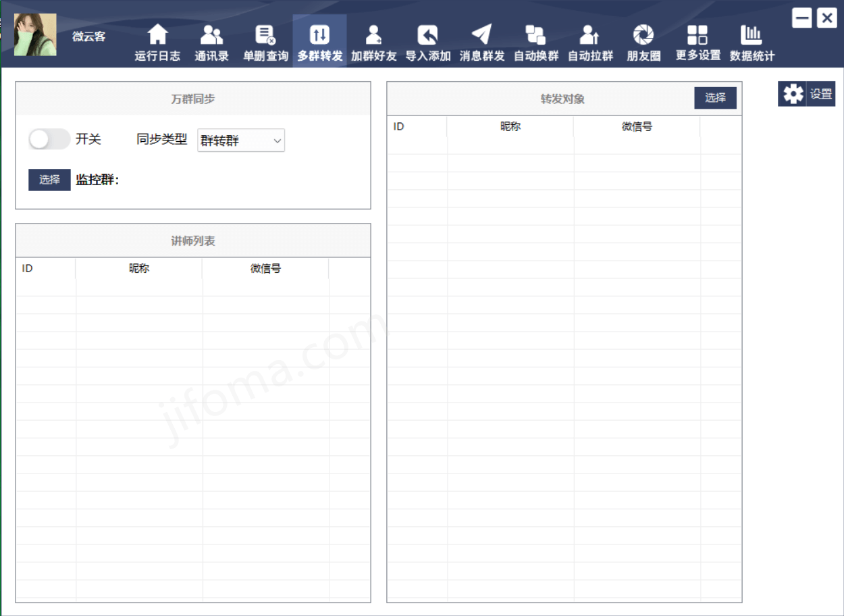844x616 pixels.
Task: Select the 多群转发 toolbar icon
Action: click(x=319, y=34)
